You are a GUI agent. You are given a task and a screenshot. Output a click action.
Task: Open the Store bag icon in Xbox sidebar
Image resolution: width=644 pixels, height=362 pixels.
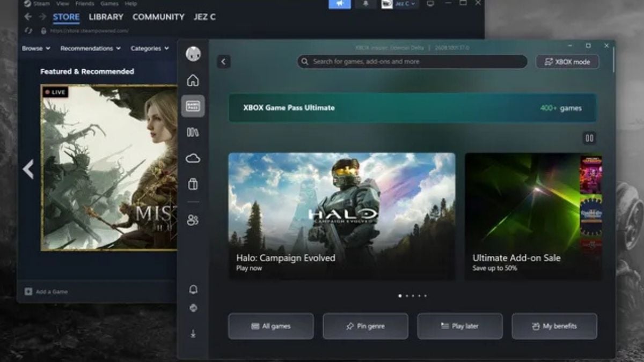[x=193, y=184]
